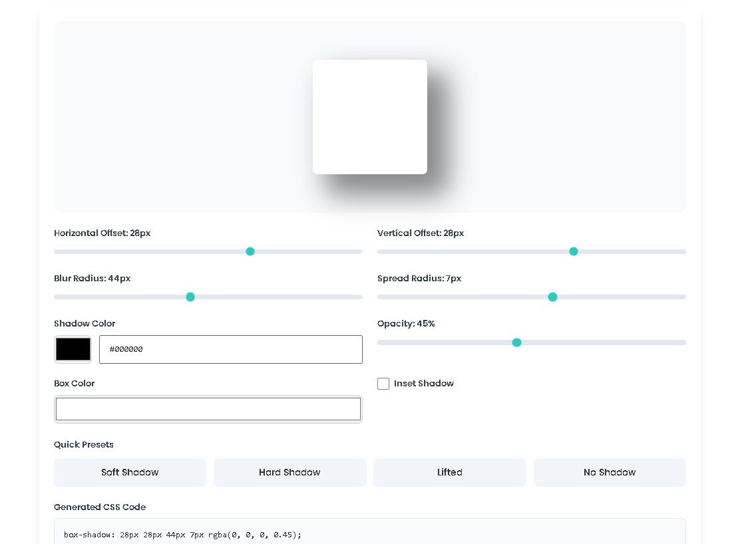Apply the No Shadow preset

pos(610,472)
